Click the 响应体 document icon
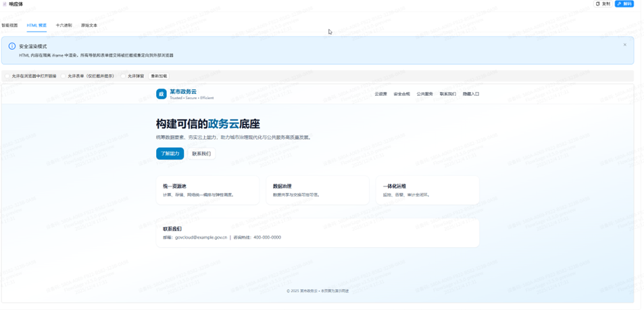 (x=5, y=3)
